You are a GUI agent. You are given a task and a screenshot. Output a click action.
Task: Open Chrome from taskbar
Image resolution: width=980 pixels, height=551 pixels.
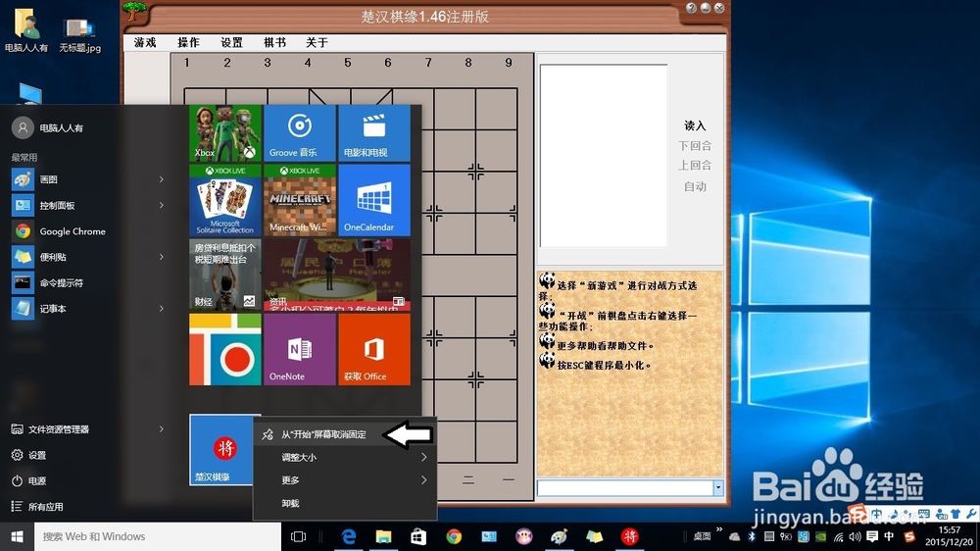click(x=454, y=536)
